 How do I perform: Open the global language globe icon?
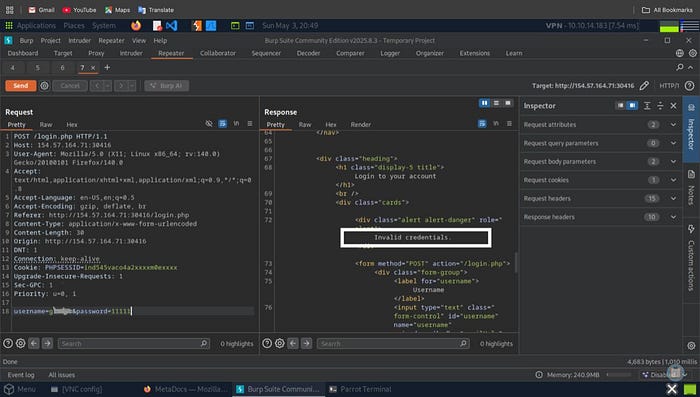point(679,53)
